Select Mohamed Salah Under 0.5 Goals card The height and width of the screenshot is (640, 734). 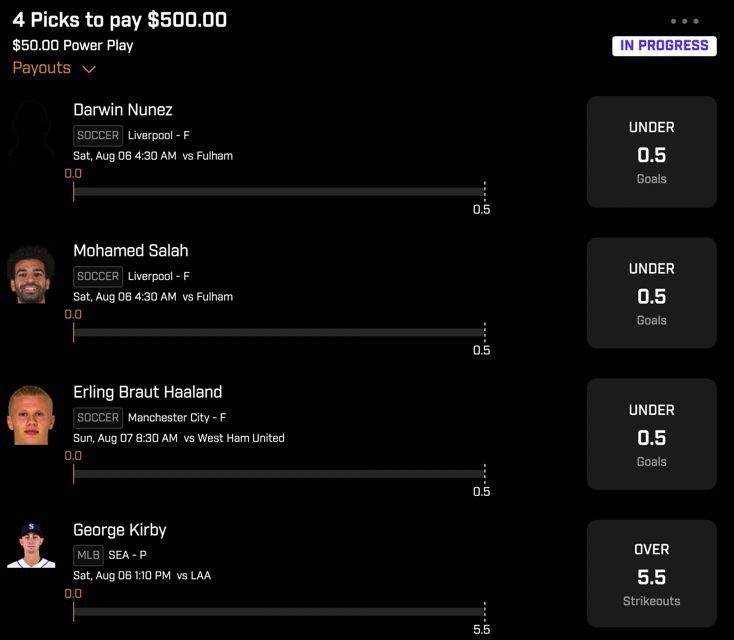tap(651, 293)
